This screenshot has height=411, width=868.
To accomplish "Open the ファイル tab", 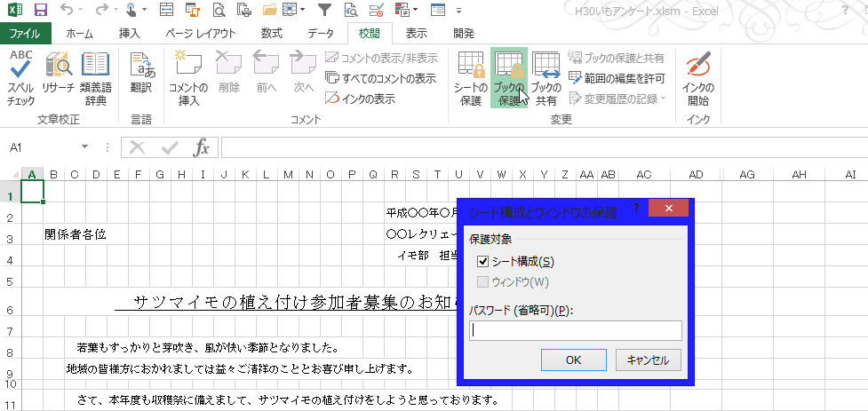I will click(x=24, y=34).
